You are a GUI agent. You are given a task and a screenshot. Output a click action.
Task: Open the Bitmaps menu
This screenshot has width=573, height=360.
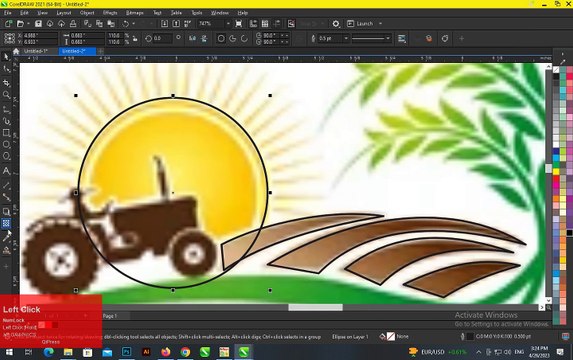click(134, 13)
